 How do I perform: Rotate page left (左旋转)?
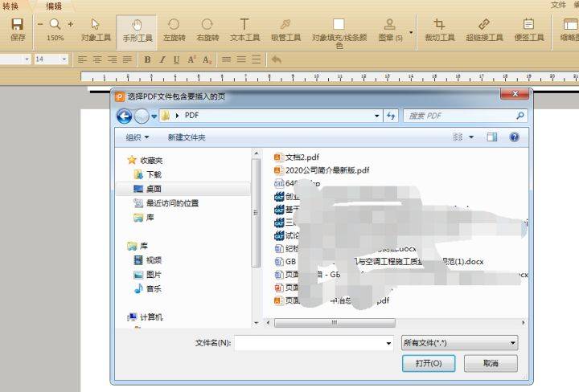coord(174,30)
